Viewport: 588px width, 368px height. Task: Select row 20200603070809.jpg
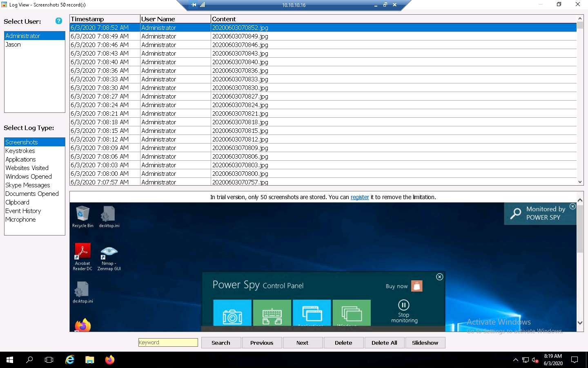tap(323, 148)
